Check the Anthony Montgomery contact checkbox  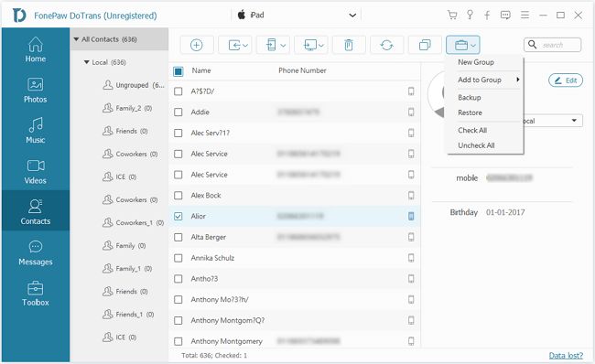[178, 341]
